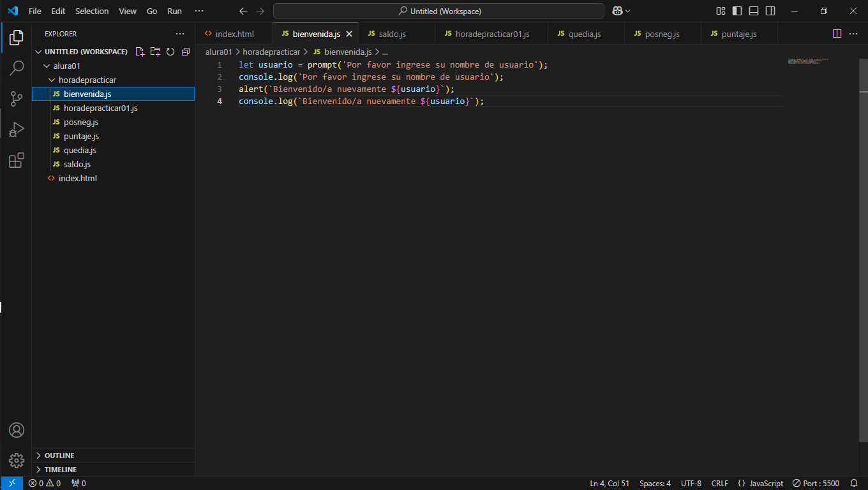Open the Copilot chat icon

pos(617,11)
